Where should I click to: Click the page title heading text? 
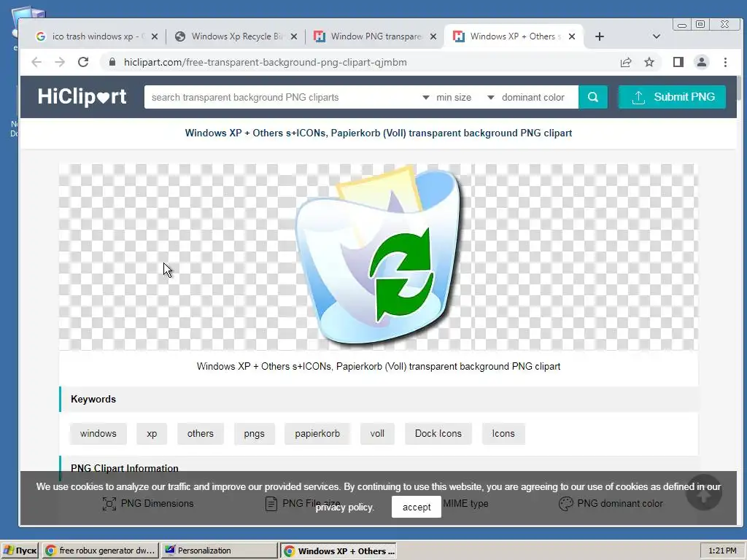coord(379,133)
